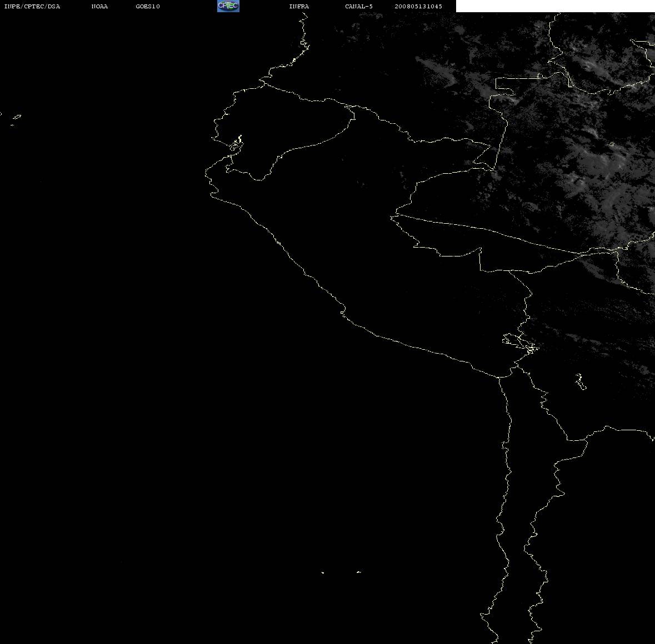The image size is (655, 644).
Task: Click the blank white box in header
Action: (555, 6)
